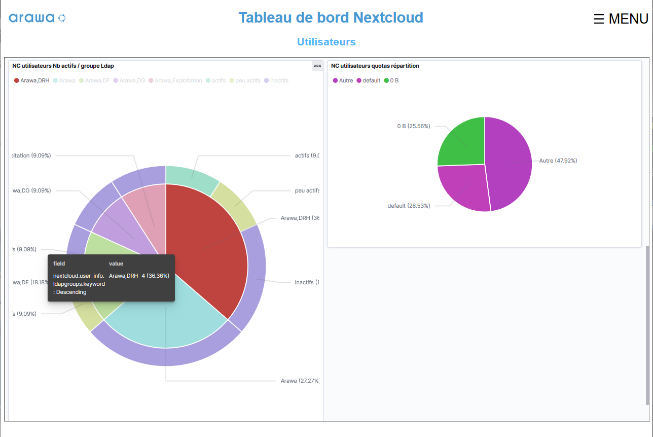This screenshot has width=653, height=437.
Task: Click the NC utilisateurs quotas répartition panel title
Action: pyautogui.click(x=375, y=66)
